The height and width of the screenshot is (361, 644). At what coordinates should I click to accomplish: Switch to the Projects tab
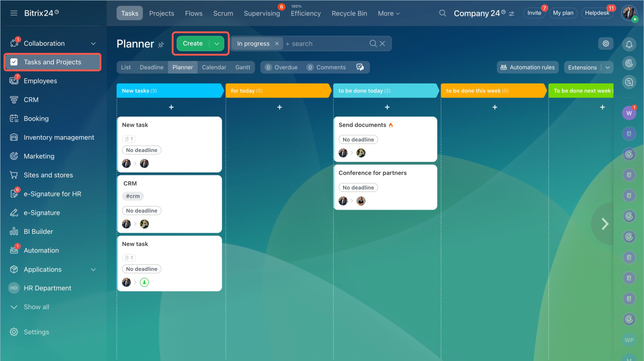162,14
